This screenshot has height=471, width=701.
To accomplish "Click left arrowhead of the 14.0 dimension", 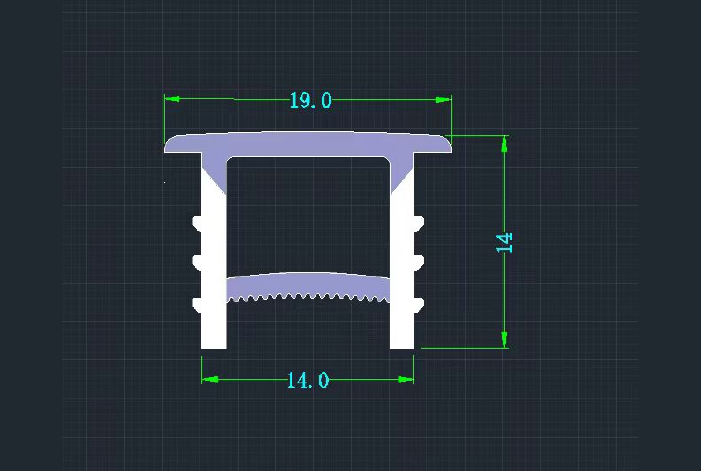I will (208, 379).
